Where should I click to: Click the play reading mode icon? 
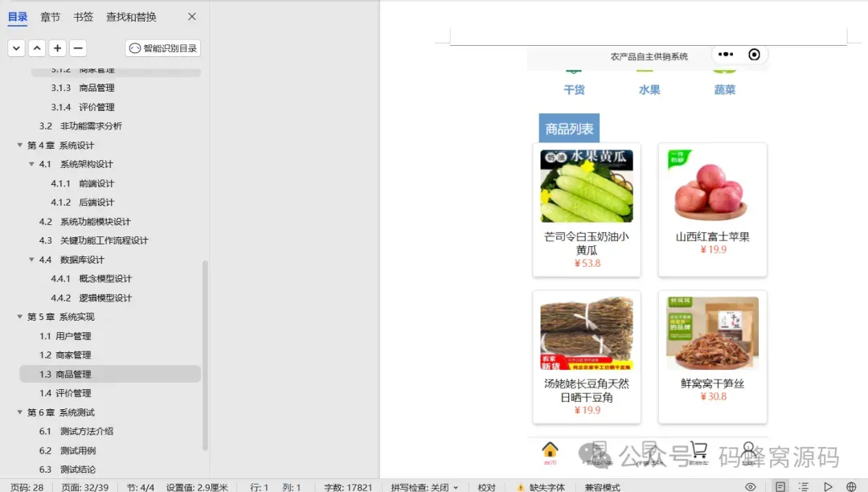click(828, 487)
